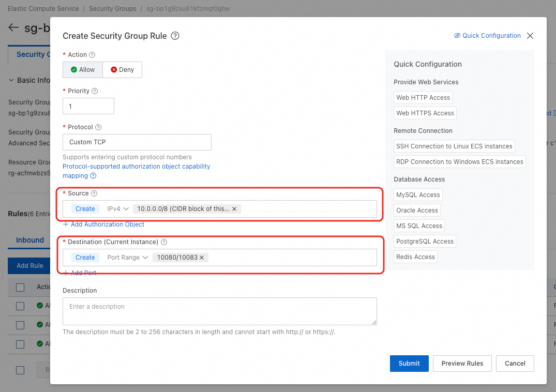Select the Deny action
The image size is (556, 392).
tap(123, 69)
